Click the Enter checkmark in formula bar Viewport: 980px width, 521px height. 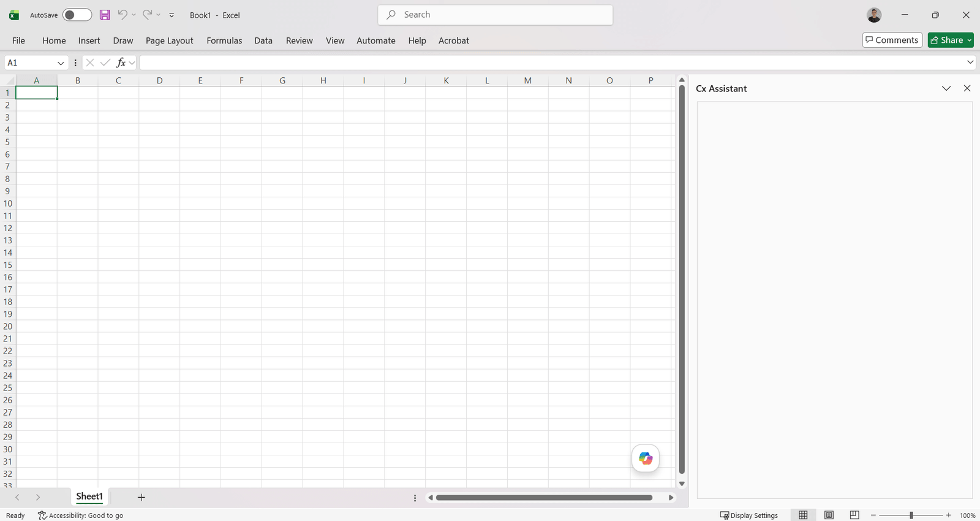pos(105,63)
